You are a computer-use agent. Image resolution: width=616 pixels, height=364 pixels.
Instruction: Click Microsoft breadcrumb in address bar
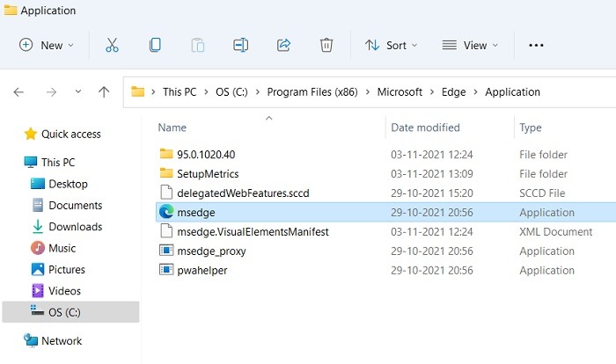tap(400, 92)
